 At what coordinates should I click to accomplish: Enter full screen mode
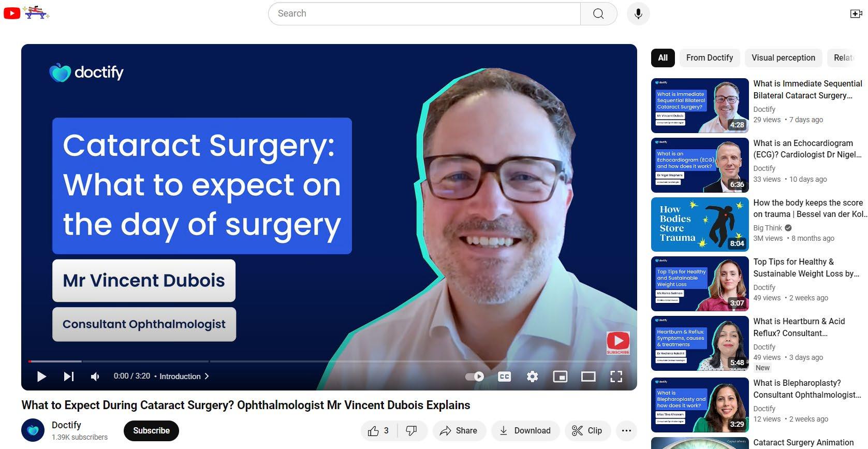pos(616,376)
